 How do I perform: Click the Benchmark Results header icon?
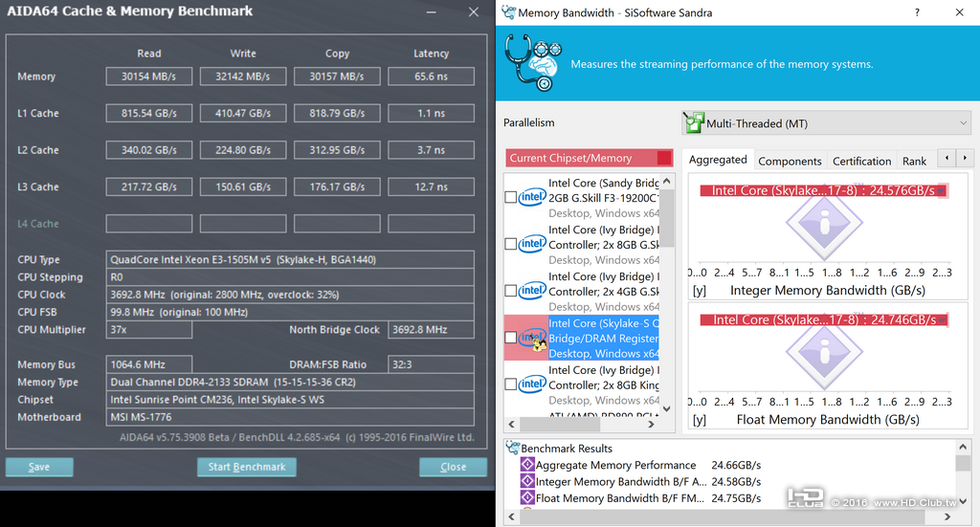point(513,448)
